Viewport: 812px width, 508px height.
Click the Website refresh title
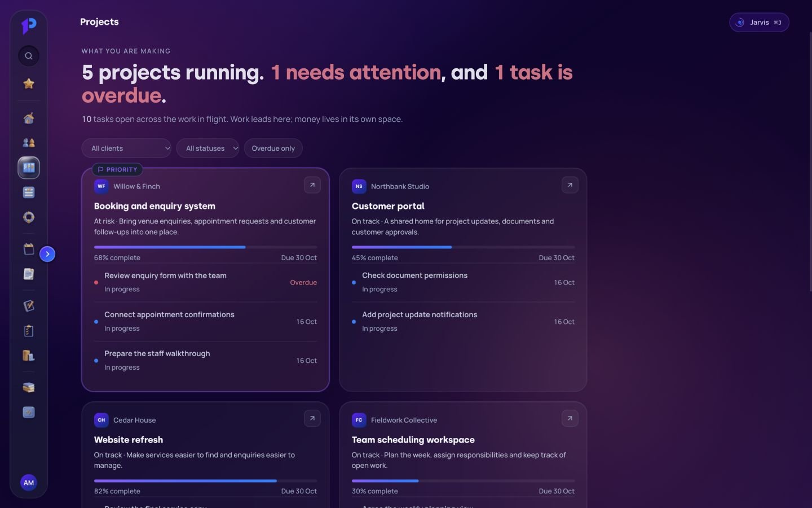click(x=129, y=440)
